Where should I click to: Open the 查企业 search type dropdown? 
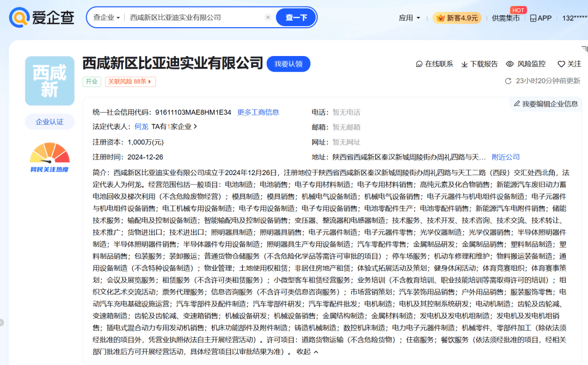pos(107,17)
